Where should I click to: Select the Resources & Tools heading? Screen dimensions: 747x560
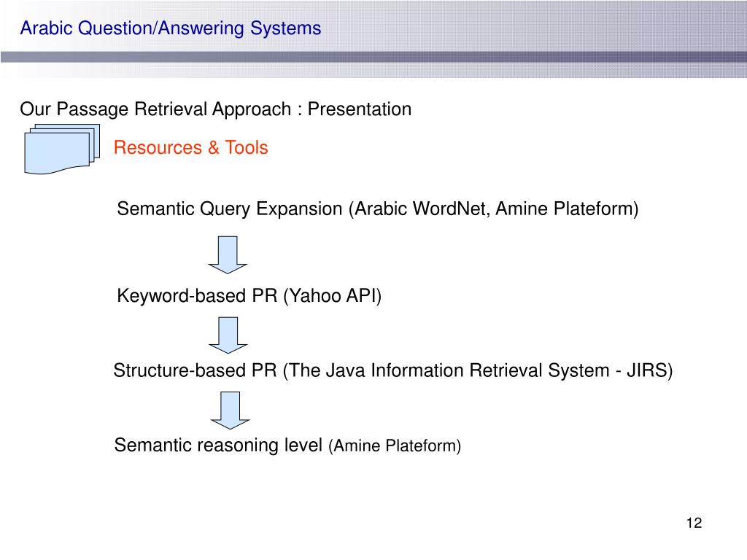[190, 147]
